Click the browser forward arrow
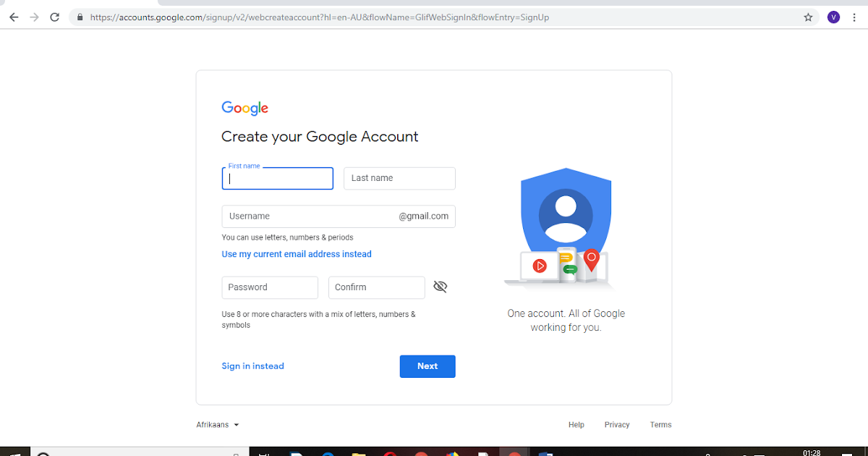Image resolution: width=868 pixels, height=456 pixels. click(34, 17)
